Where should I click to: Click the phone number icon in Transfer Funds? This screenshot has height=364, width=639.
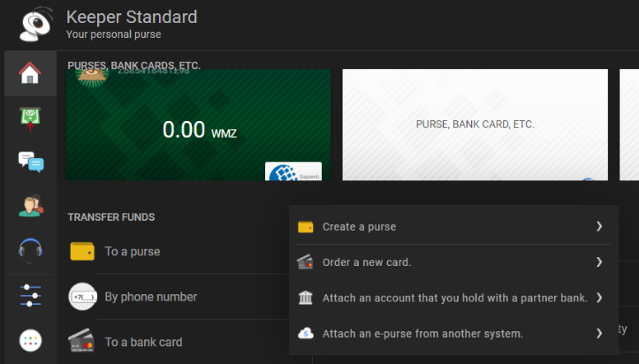(x=82, y=297)
